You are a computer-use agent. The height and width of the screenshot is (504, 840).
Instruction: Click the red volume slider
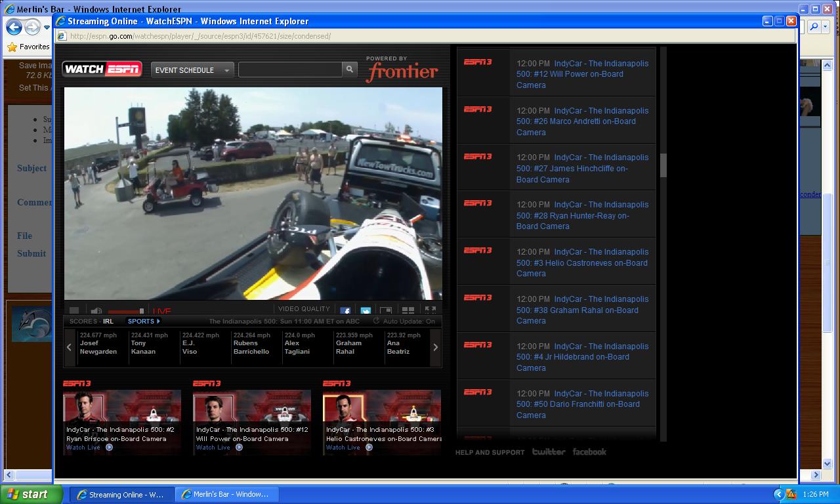[x=126, y=311]
